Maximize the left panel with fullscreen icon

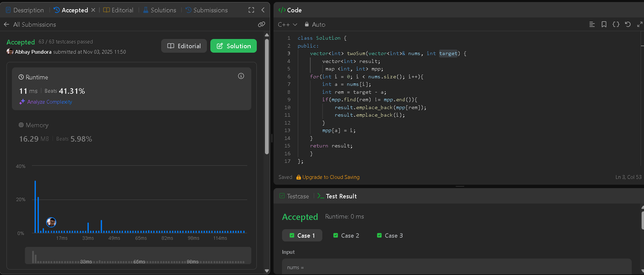[251, 10]
